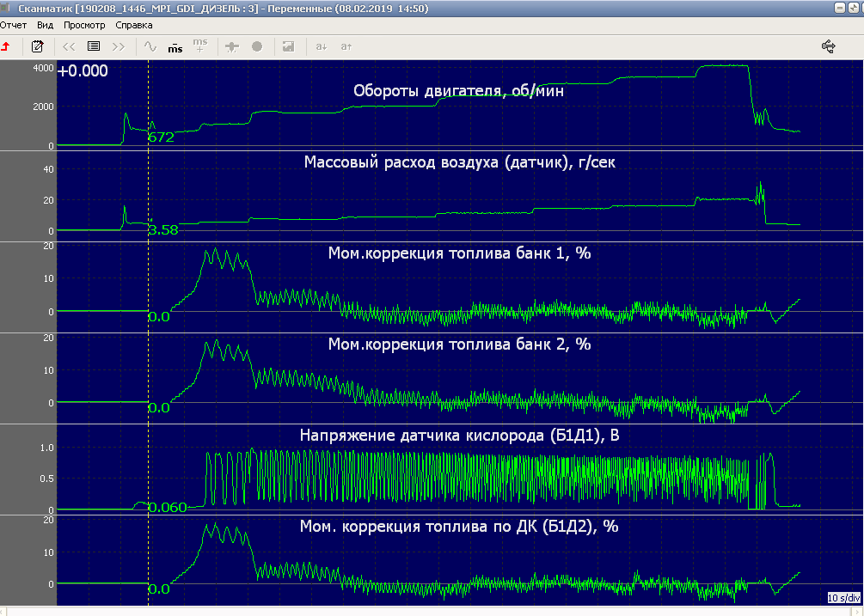
Task: Click the airplane-shaped icon beside the record circle
Action: (x=231, y=46)
